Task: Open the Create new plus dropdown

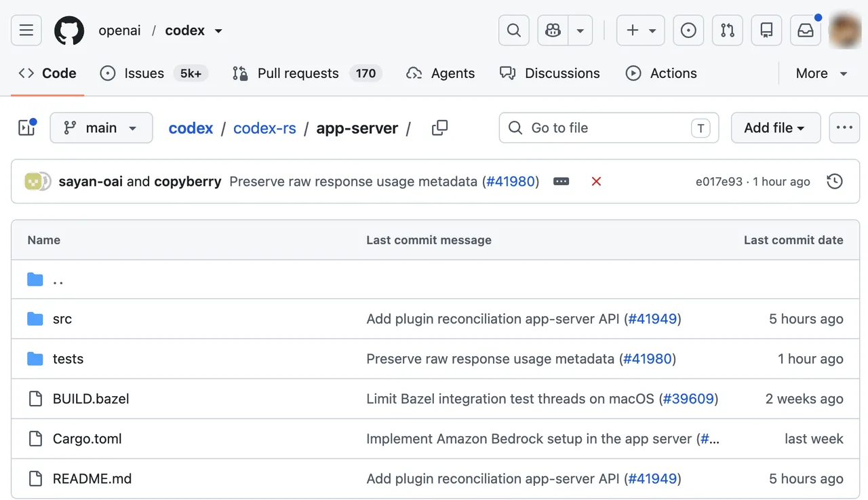Action: (640, 31)
